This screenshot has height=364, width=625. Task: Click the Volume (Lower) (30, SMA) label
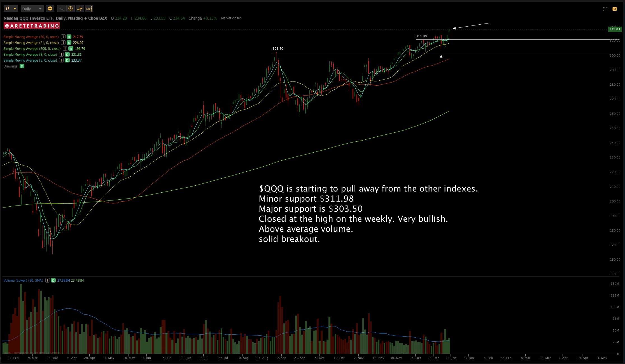pyautogui.click(x=23, y=280)
